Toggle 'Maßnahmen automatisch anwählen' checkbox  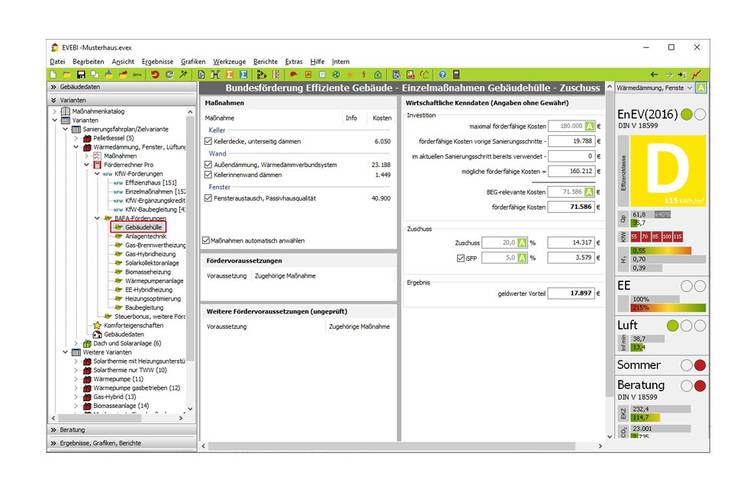point(208,240)
